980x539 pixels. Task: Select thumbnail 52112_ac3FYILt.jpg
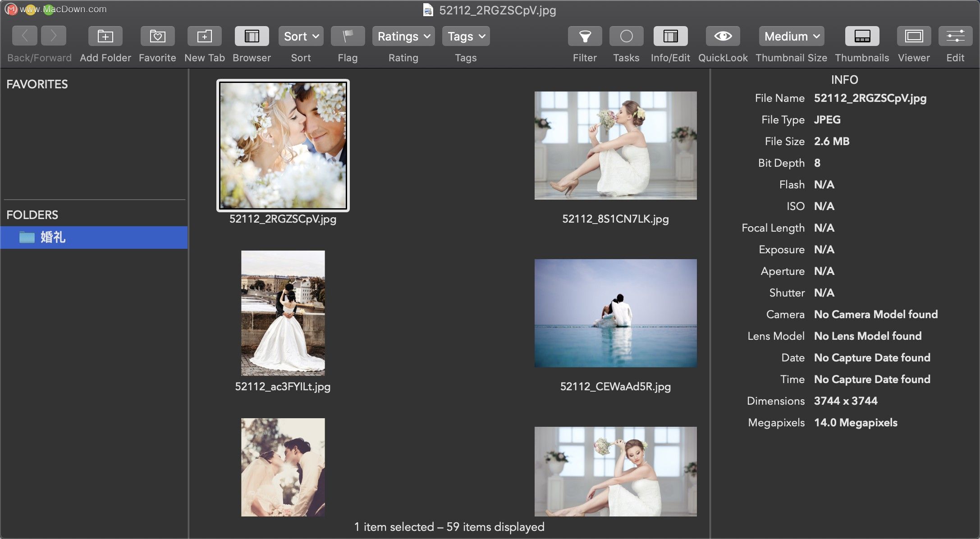pyautogui.click(x=283, y=313)
